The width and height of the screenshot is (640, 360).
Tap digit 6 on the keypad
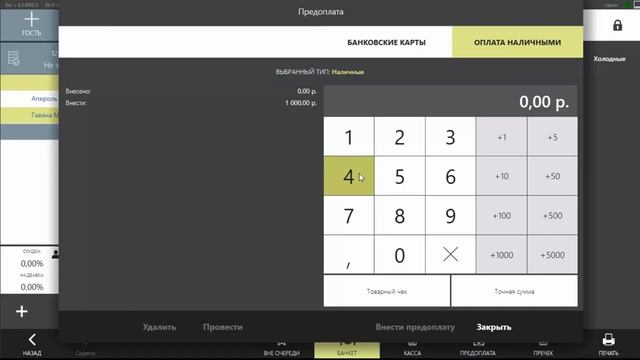tap(450, 176)
